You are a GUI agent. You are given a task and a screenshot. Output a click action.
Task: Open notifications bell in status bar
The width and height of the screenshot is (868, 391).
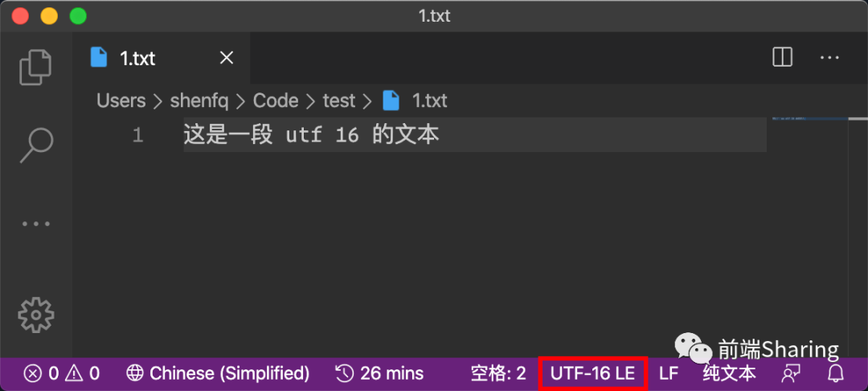pyautogui.click(x=836, y=373)
